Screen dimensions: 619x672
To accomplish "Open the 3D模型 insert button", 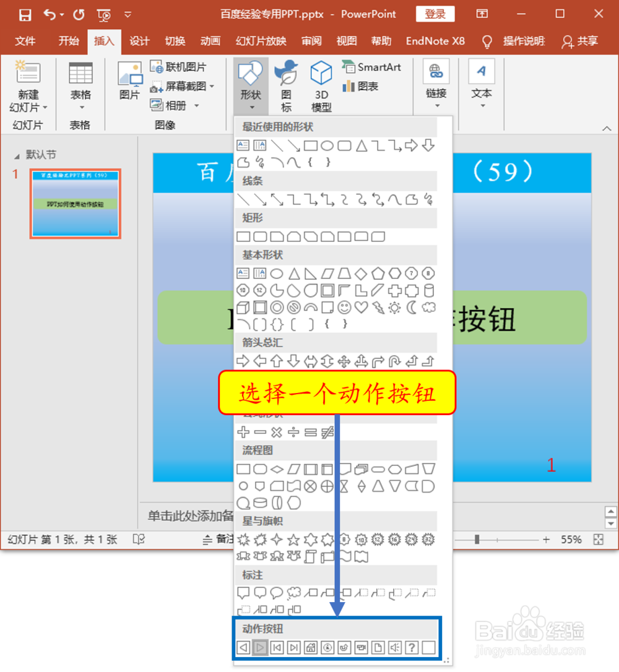I will (x=321, y=85).
